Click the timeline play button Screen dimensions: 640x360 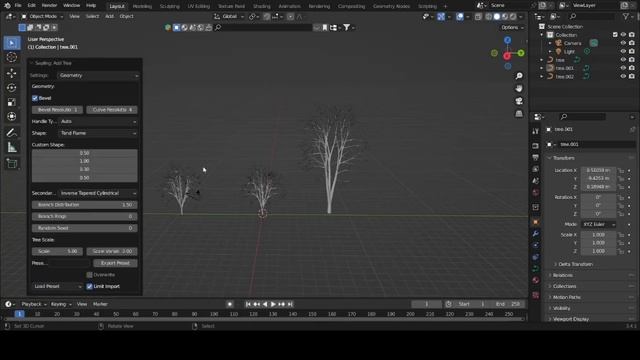pos(273,304)
